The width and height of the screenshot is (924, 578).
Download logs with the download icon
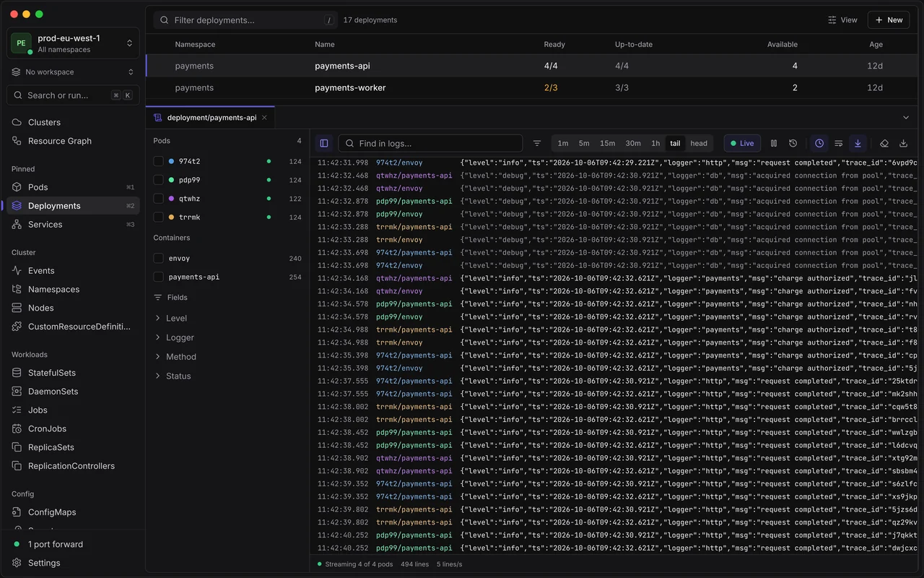(x=903, y=143)
